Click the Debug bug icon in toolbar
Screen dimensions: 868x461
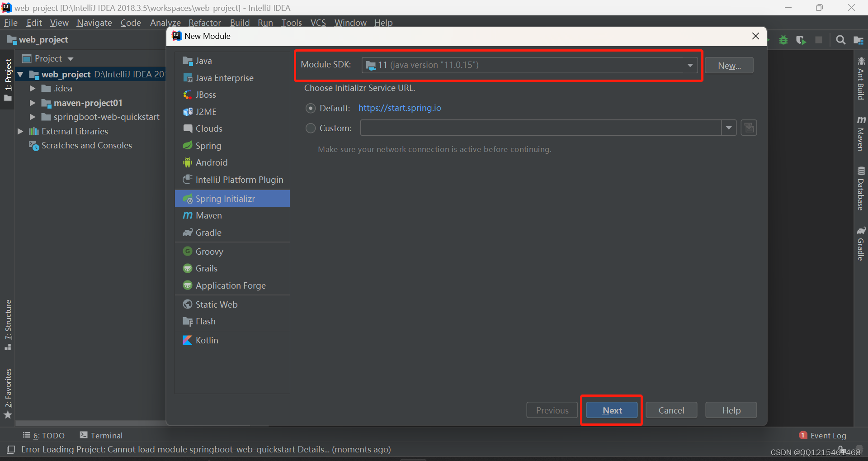pyautogui.click(x=783, y=40)
